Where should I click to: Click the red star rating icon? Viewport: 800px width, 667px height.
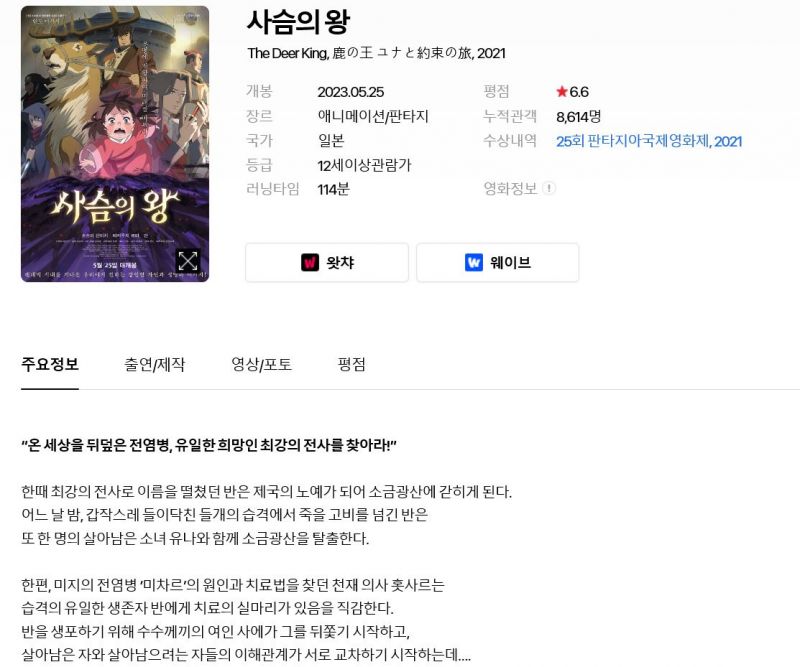pyautogui.click(x=562, y=92)
